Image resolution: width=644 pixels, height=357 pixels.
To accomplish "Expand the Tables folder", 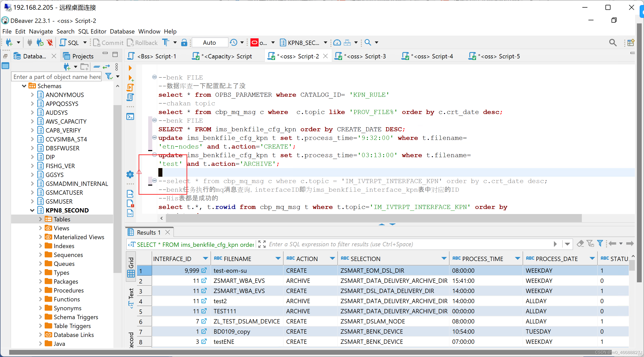I will point(40,219).
